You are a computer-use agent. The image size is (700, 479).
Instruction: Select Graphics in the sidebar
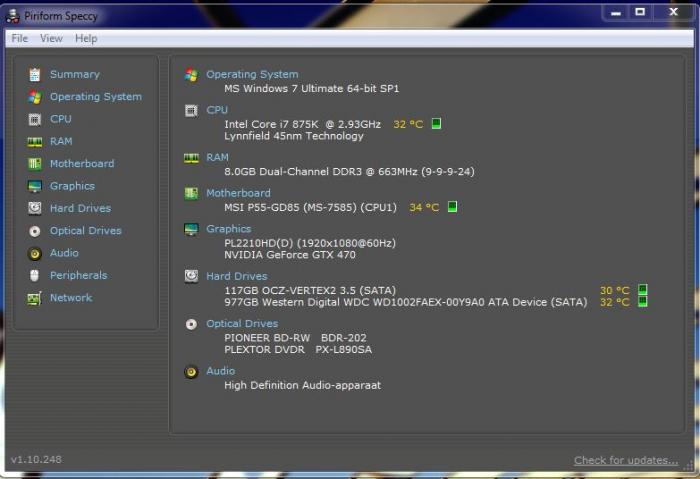72,186
